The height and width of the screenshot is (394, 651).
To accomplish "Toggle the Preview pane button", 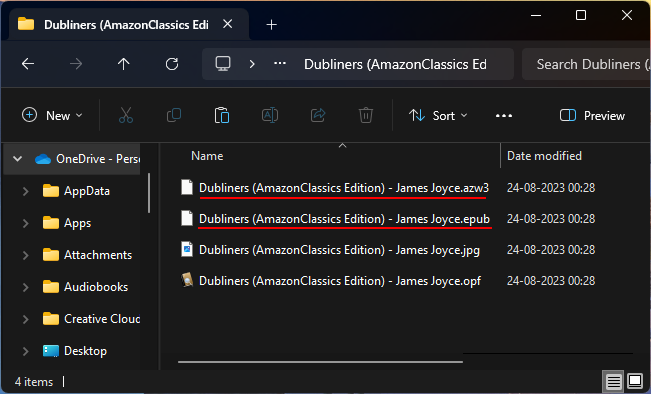I will point(592,115).
